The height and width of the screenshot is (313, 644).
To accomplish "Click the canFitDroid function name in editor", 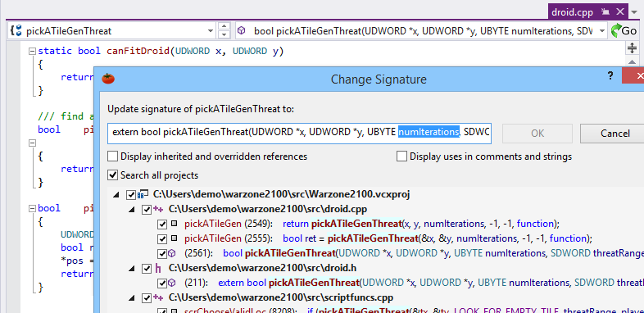I will [138, 51].
